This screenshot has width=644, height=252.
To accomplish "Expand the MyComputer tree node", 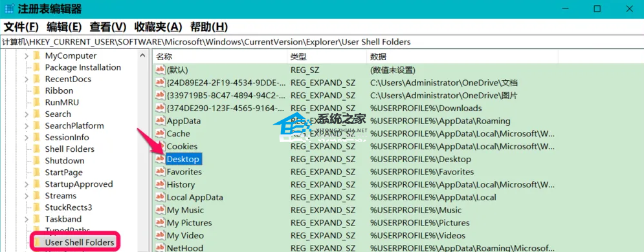I will 27,56.
